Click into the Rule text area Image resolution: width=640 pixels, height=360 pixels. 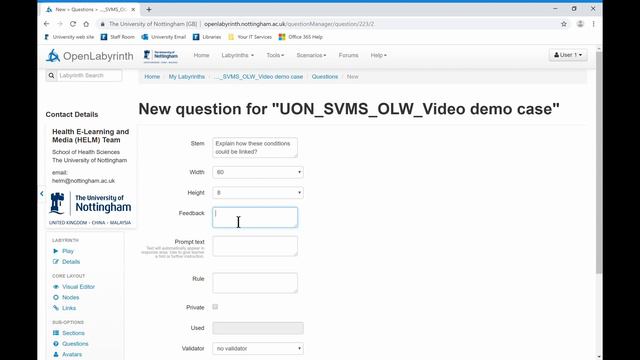255,283
